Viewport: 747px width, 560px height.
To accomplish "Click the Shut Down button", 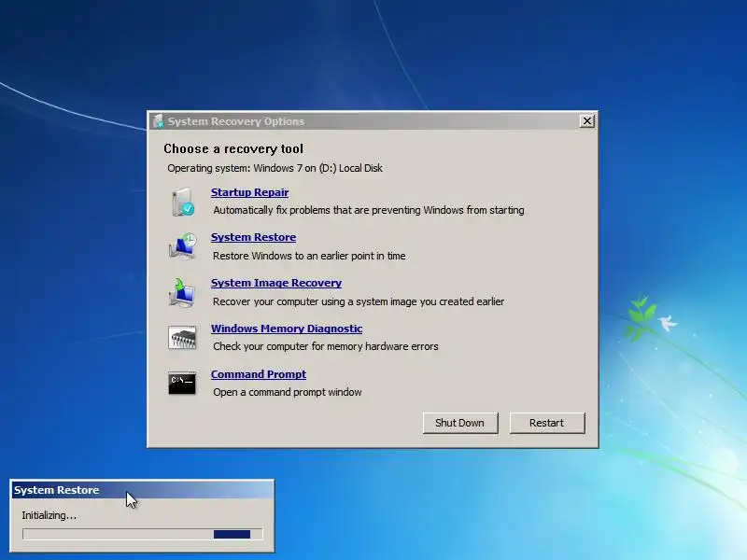I will pyautogui.click(x=460, y=423).
